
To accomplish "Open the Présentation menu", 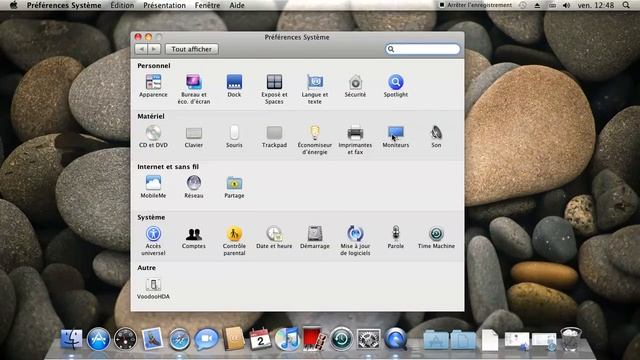I will click(164, 5).
